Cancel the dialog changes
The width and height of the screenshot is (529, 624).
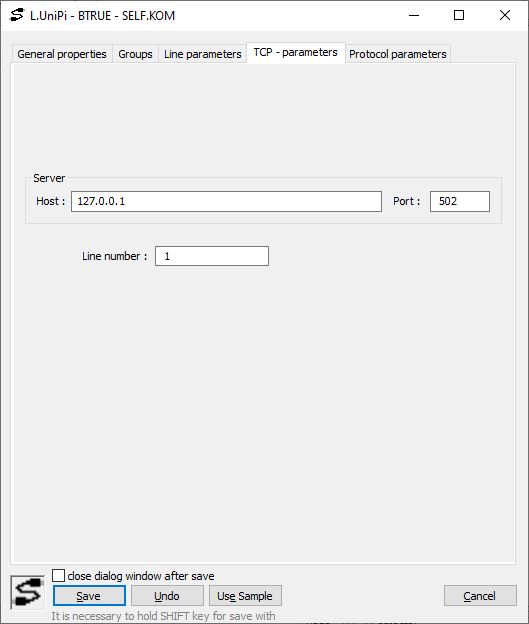pos(480,596)
